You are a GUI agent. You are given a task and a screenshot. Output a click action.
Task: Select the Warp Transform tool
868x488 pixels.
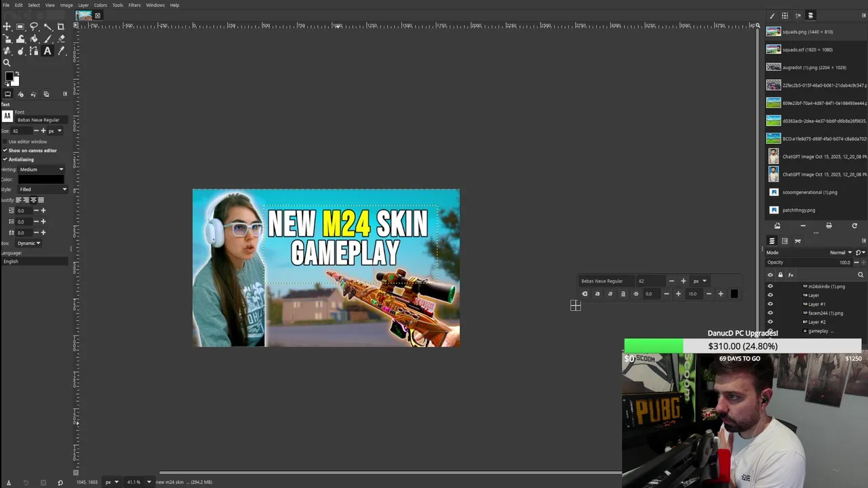tap(20, 39)
